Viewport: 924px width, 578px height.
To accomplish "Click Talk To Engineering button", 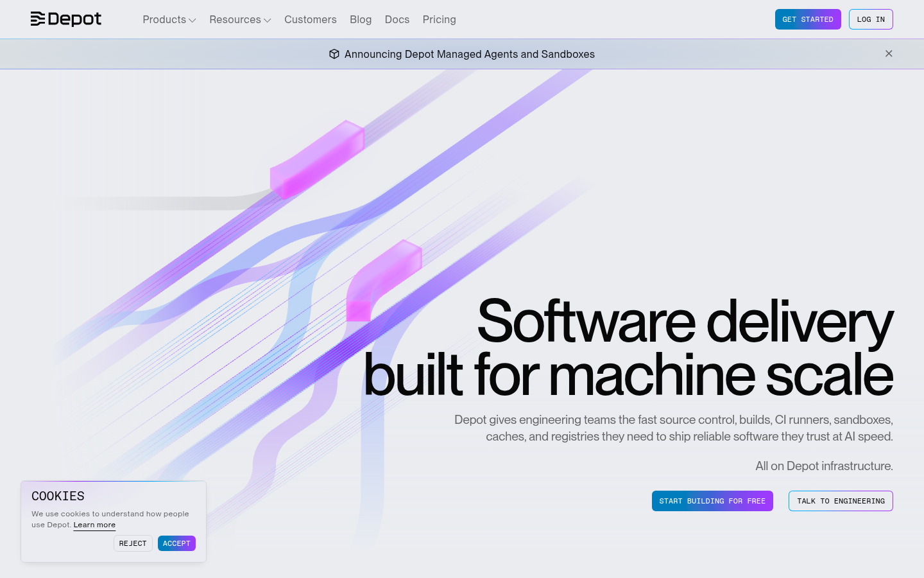I will 841,501.
